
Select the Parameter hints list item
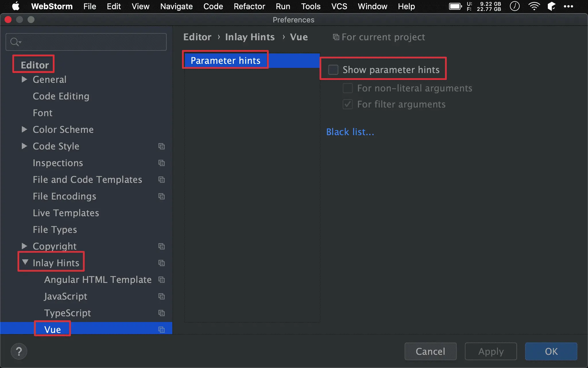tap(225, 60)
